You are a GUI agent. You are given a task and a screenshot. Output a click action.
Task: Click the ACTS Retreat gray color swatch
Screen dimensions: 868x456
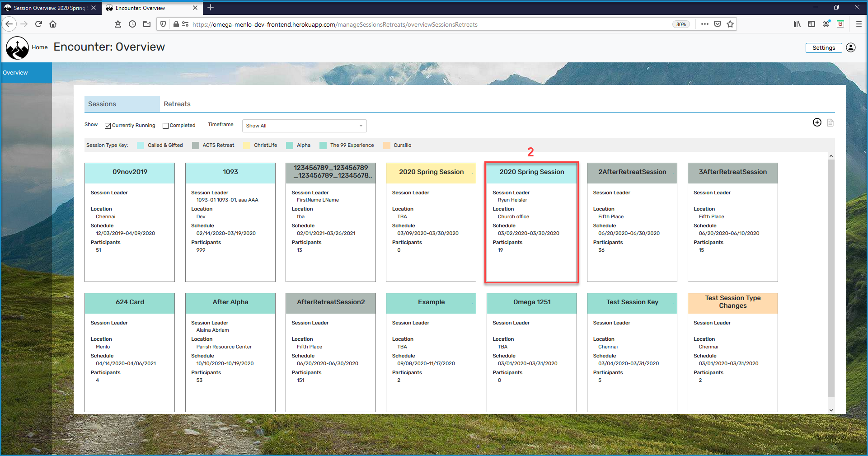tap(195, 145)
